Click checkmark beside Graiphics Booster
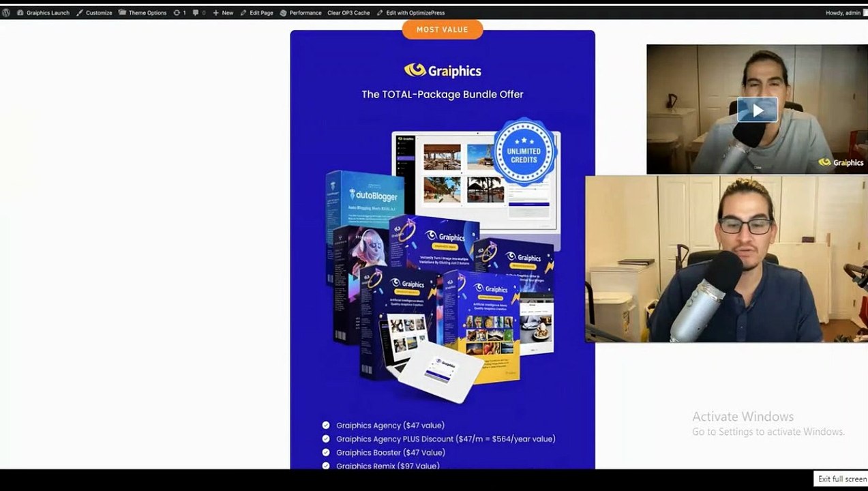This screenshot has height=491, width=868. [x=326, y=453]
